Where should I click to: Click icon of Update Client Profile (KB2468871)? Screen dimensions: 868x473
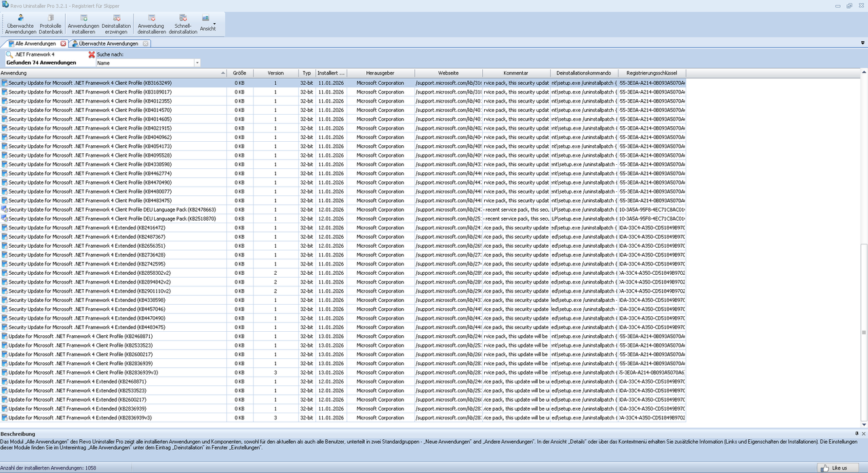pyautogui.click(x=4, y=336)
